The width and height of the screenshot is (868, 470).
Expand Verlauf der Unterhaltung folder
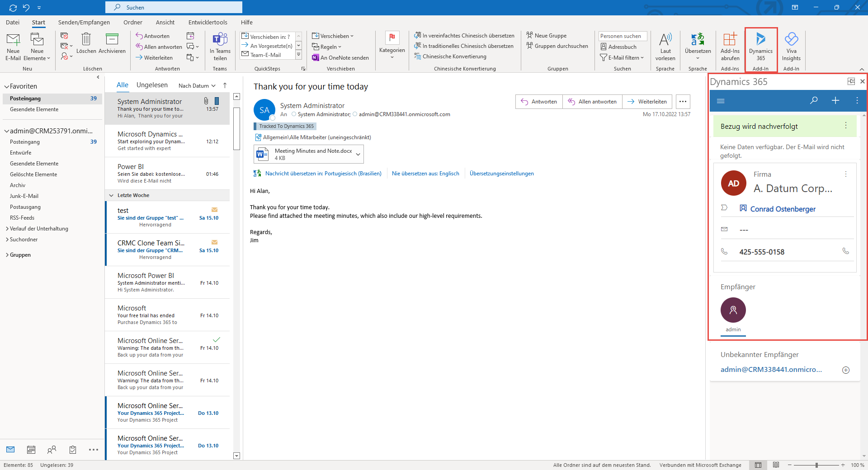(7, 229)
